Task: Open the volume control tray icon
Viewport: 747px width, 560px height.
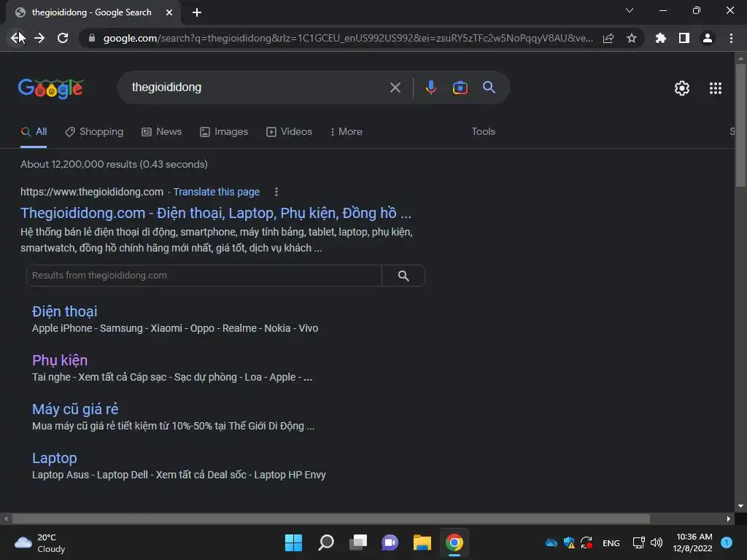Action: pyautogui.click(x=657, y=542)
